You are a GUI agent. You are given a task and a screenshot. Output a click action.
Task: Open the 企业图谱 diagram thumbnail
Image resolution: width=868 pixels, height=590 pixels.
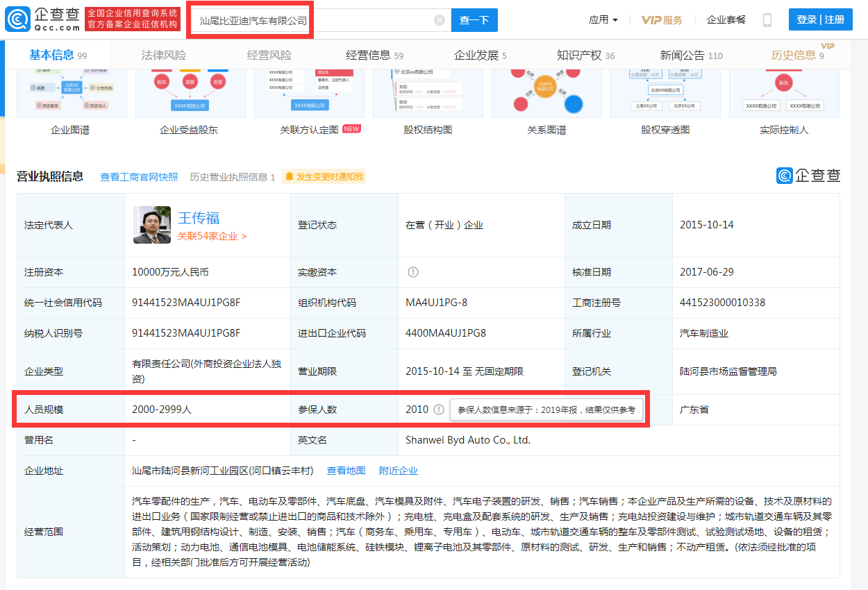tap(70, 93)
